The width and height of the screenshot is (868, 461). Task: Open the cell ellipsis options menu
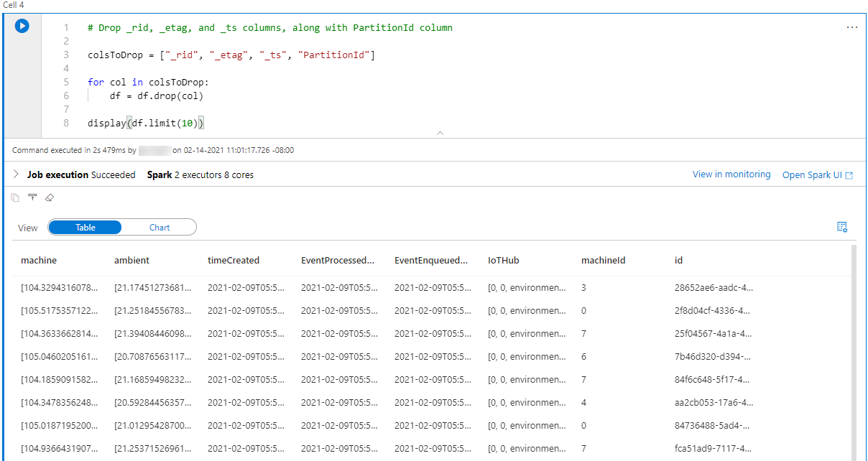pyautogui.click(x=852, y=27)
